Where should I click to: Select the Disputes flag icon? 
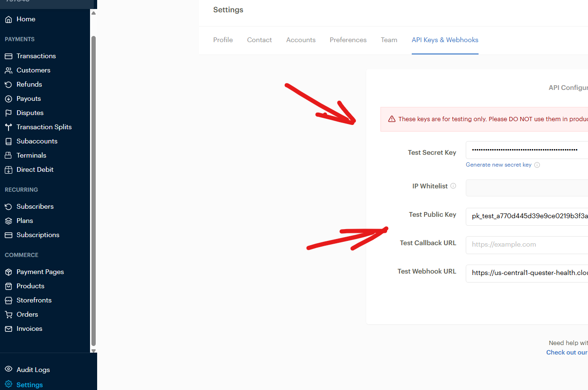point(9,113)
